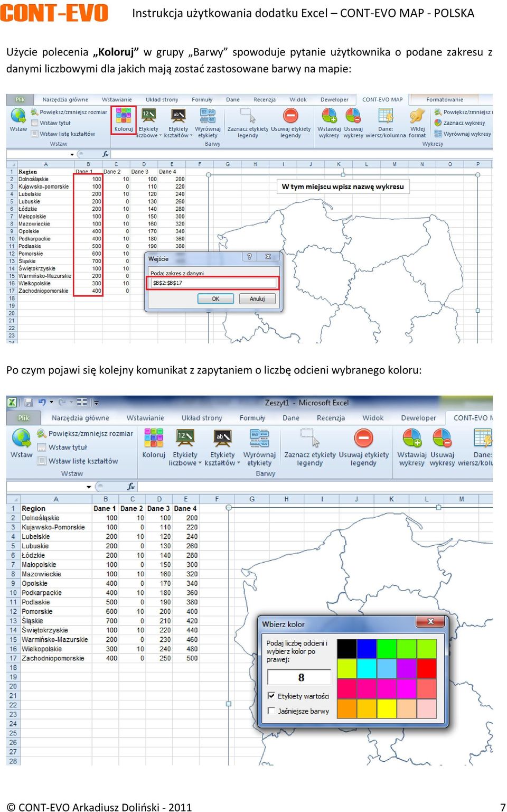Click Powiększ/zmniejsz rozmiar in the lower screenshot Wstaw group
The image size is (507, 812).
pyautogui.click(x=85, y=434)
